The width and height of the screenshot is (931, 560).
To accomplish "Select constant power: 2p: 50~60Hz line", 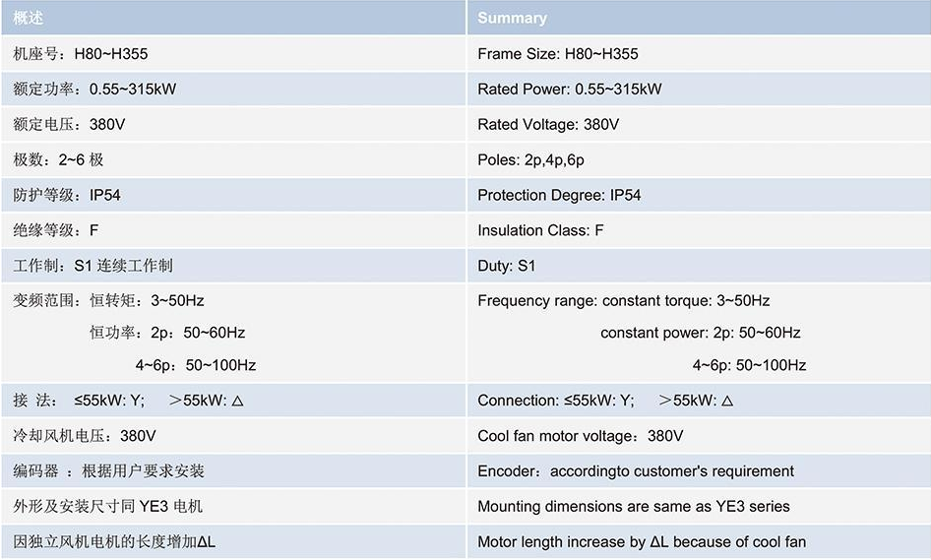I will (x=700, y=333).
